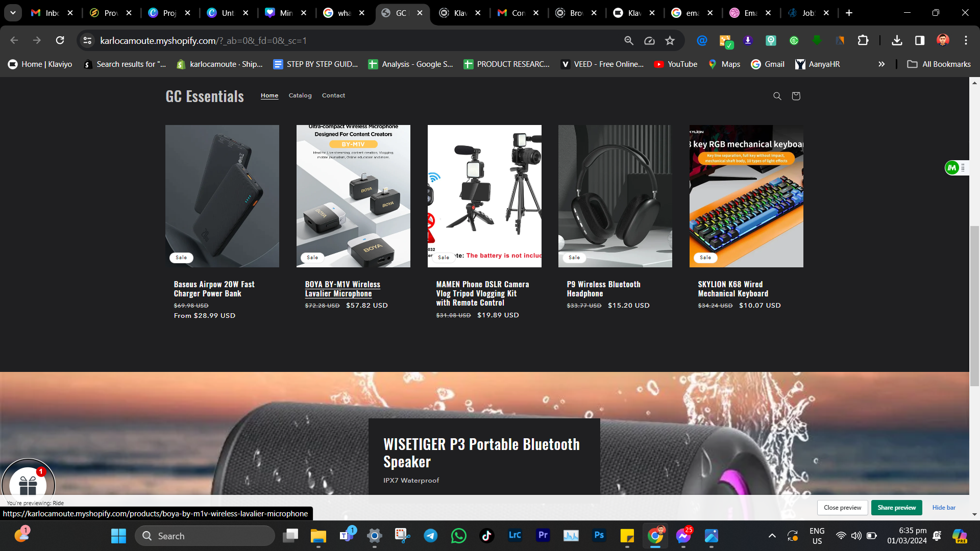Open a new browser tab

[x=849, y=13]
